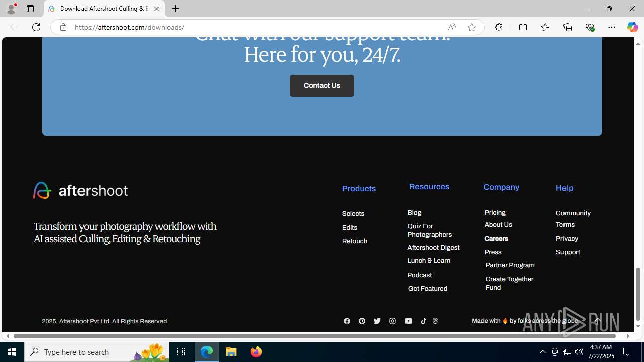
Task: Open the Lunch & Learn link
Action: [429, 261]
